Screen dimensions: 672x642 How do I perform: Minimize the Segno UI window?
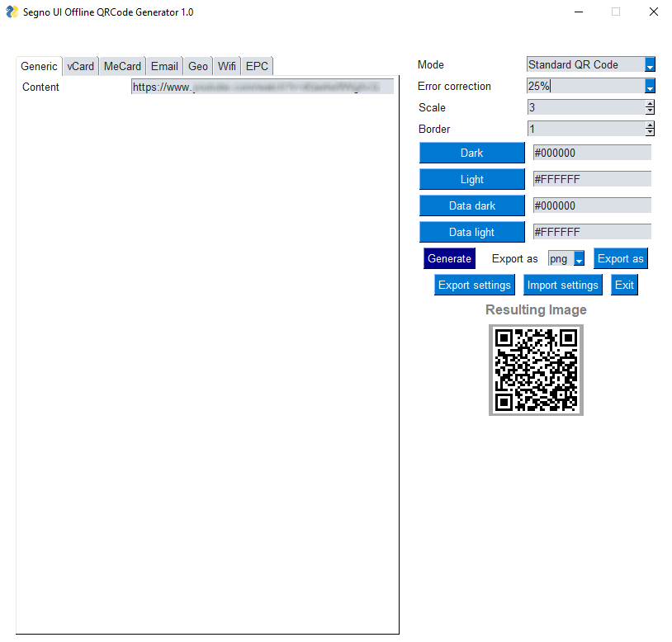(579, 12)
